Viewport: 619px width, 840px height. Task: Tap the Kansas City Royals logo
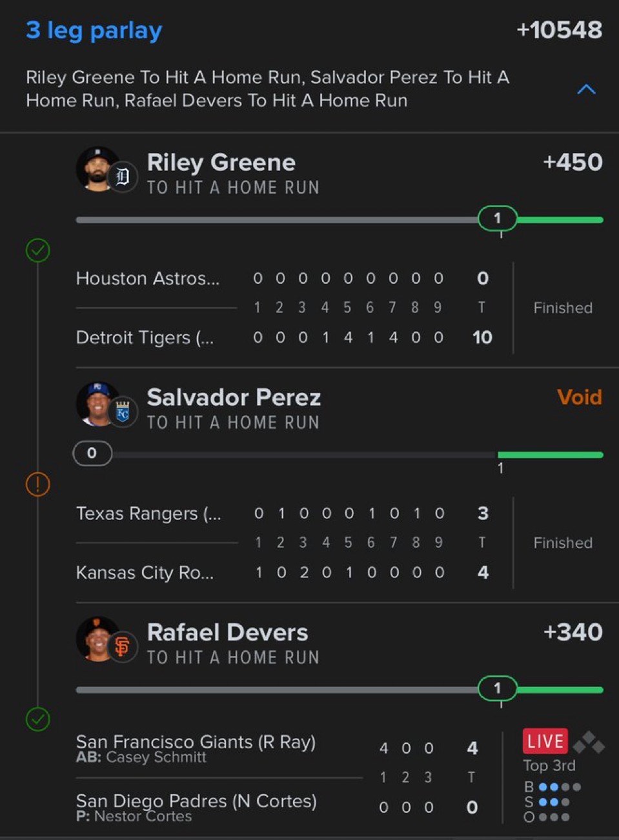pos(123,412)
